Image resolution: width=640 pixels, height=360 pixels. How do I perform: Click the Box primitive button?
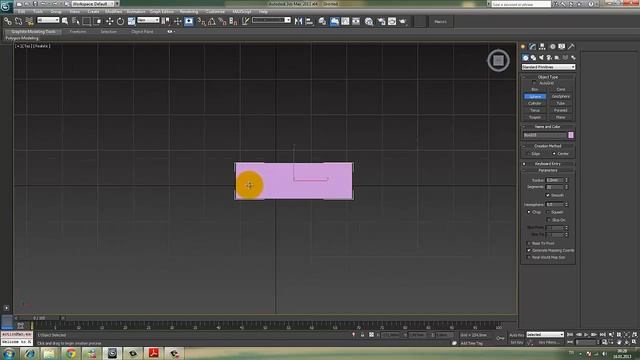coord(535,89)
